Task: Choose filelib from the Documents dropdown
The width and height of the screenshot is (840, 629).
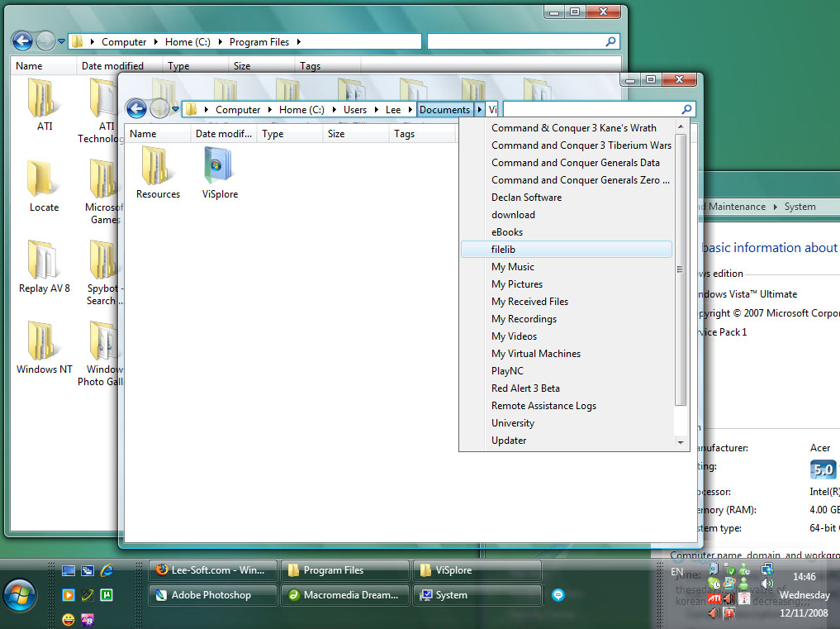Action: click(x=567, y=250)
